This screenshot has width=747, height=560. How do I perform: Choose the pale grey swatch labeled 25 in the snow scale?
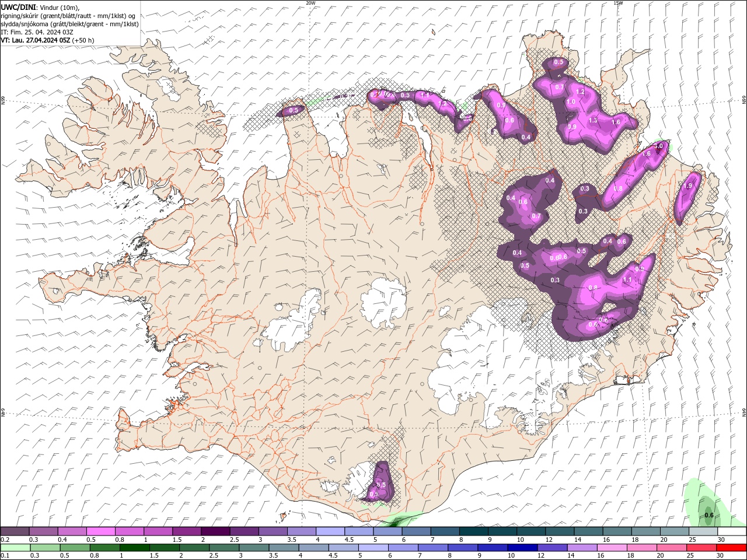(x=703, y=531)
